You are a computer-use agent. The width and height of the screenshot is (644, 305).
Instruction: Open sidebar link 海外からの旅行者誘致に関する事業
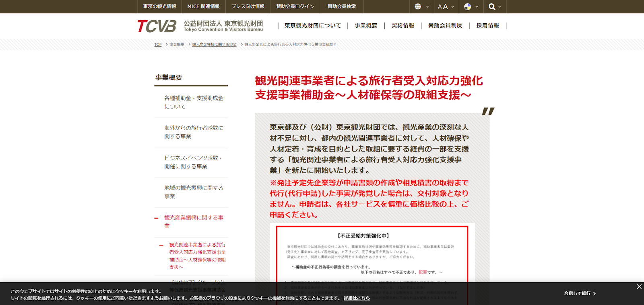point(193,132)
